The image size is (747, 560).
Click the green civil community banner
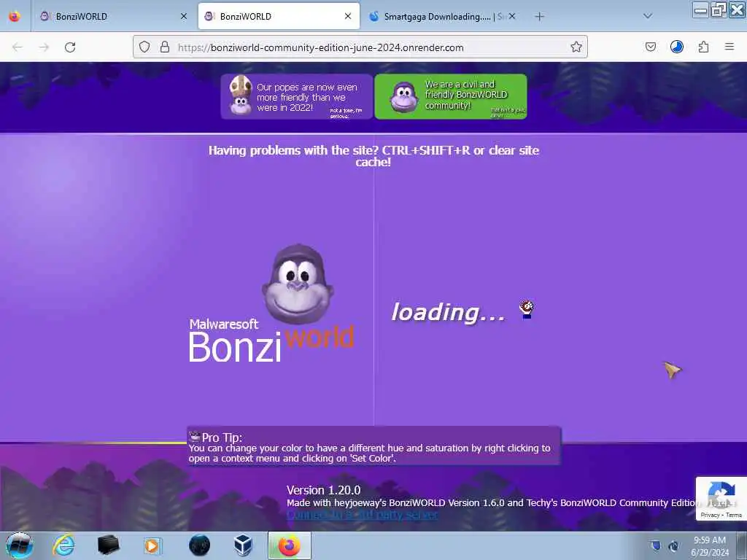(451, 97)
